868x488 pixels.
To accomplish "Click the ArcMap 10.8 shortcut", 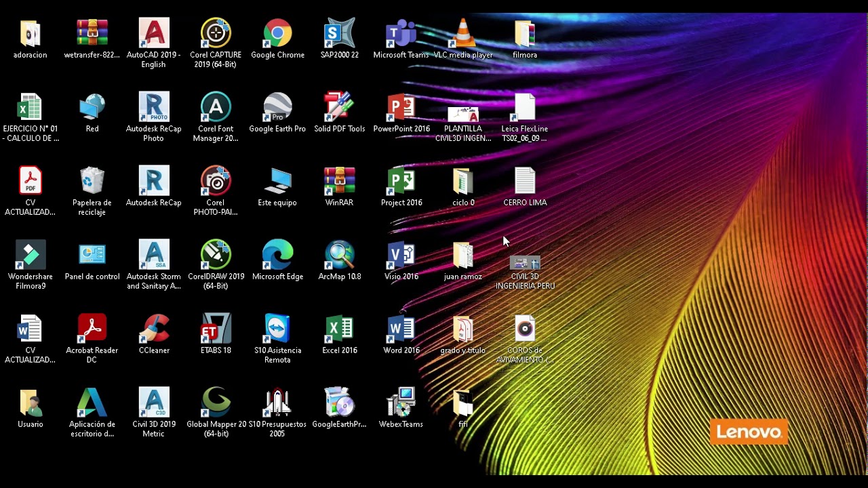I will [x=339, y=255].
